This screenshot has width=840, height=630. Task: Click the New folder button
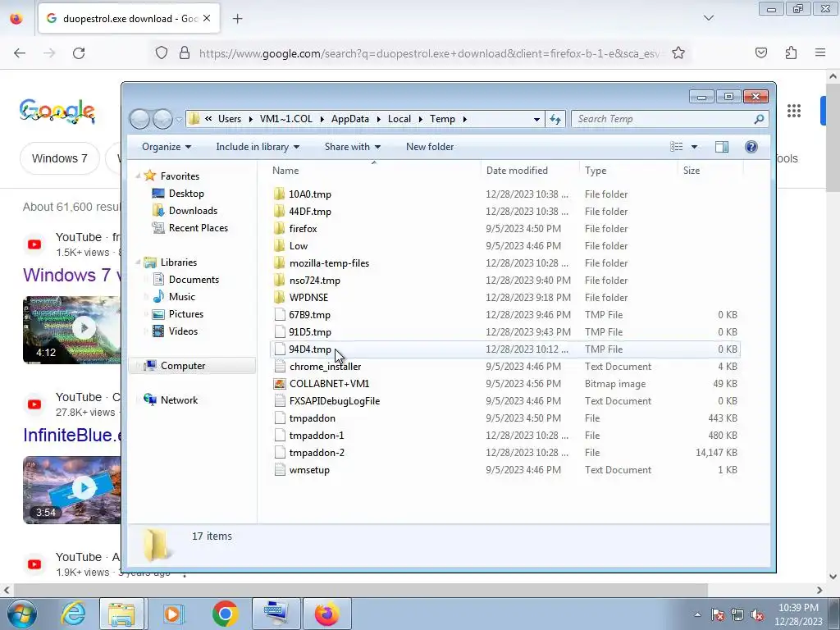tap(430, 147)
